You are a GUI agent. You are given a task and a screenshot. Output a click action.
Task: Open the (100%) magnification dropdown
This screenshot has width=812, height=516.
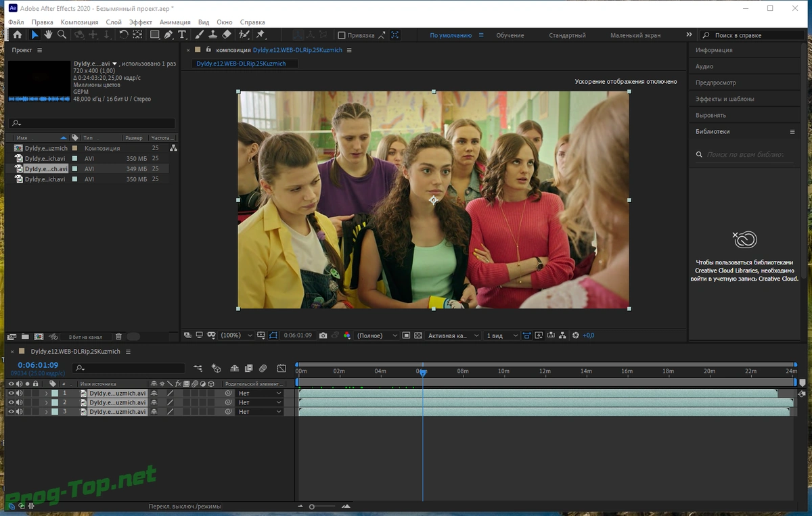[236, 335]
